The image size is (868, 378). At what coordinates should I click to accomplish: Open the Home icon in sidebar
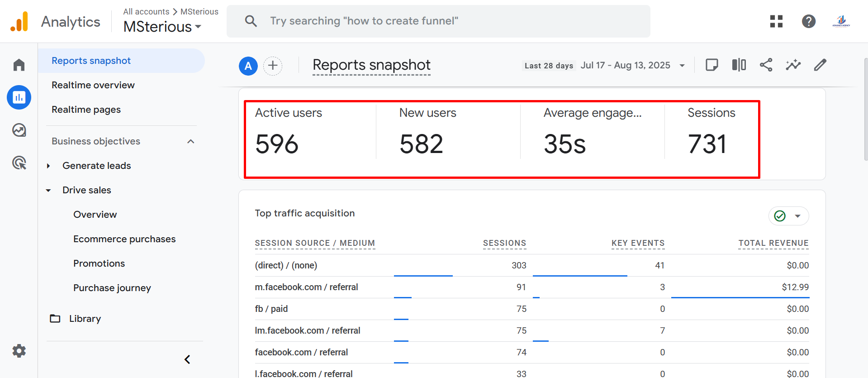pyautogui.click(x=19, y=65)
